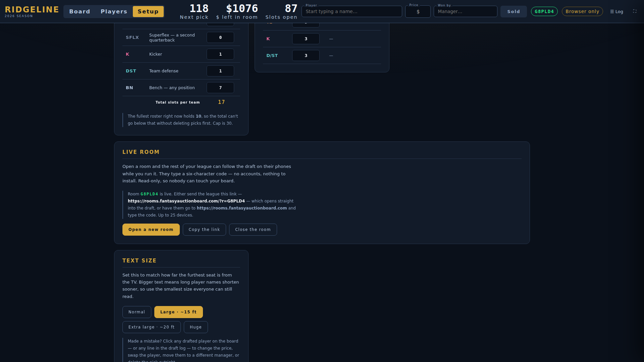The width and height of the screenshot is (644, 362).
Task: Select the Setup tab
Action: click(x=148, y=11)
